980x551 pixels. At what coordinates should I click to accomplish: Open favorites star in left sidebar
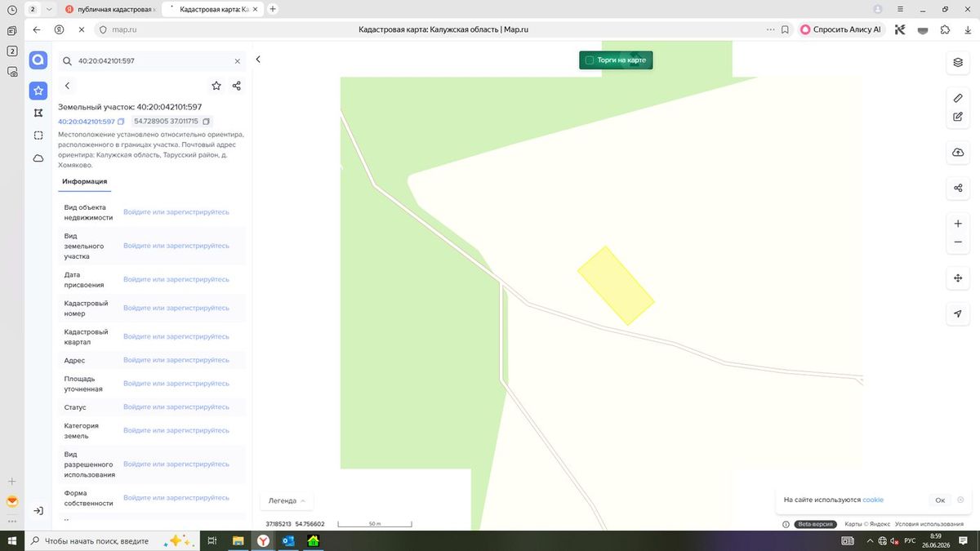tap(38, 91)
